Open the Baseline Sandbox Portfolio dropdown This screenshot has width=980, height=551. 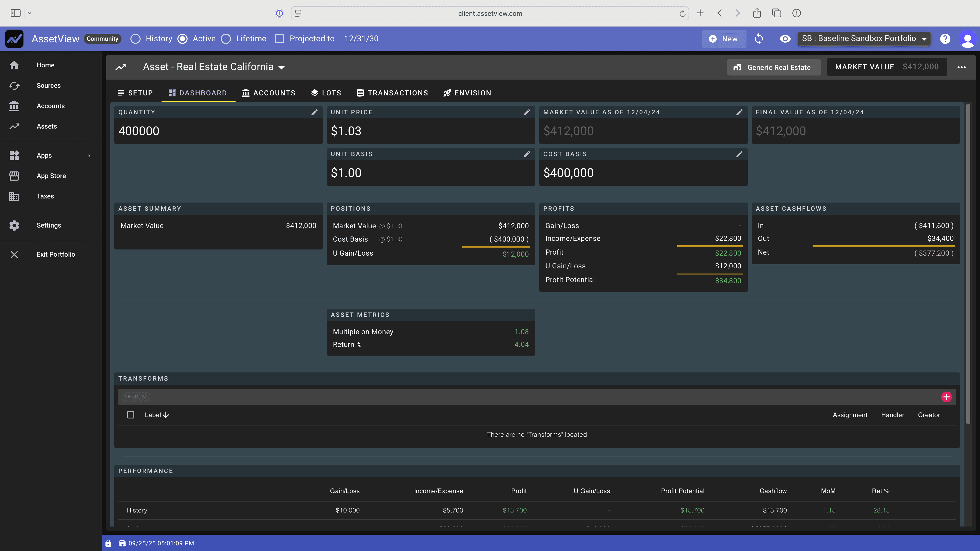point(864,39)
